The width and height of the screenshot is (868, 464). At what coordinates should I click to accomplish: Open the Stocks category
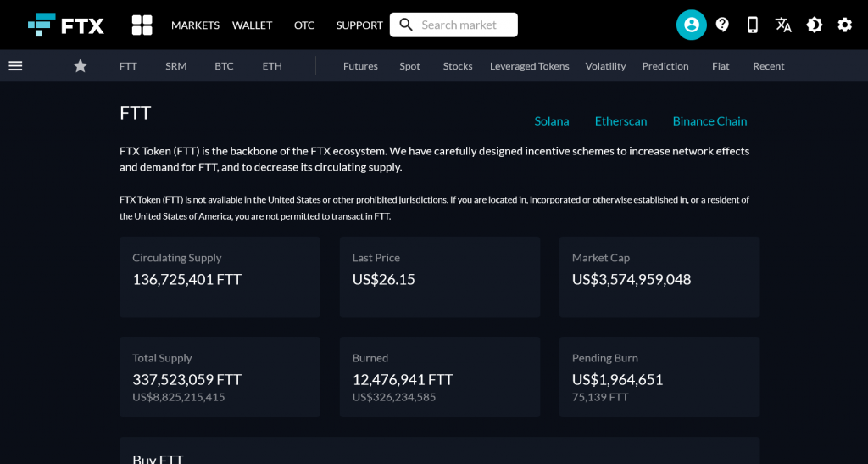click(458, 66)
